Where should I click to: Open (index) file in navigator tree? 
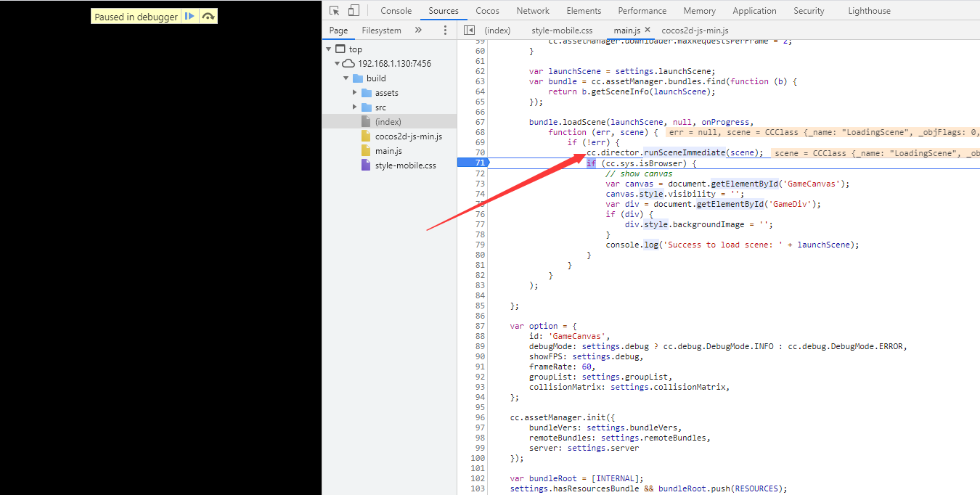pyautogui.click(x=388, y=122)
